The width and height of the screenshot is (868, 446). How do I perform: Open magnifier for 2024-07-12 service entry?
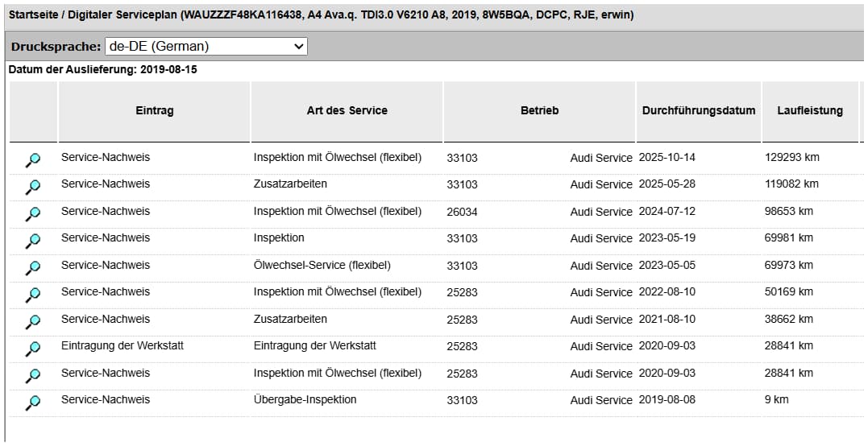coord(33,213)
